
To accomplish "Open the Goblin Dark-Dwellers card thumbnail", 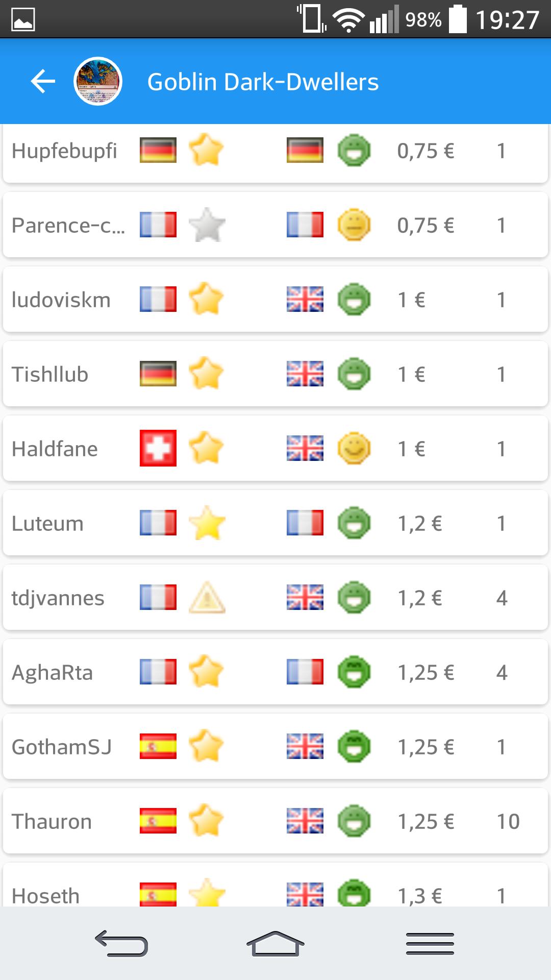I will click(98, 82).
